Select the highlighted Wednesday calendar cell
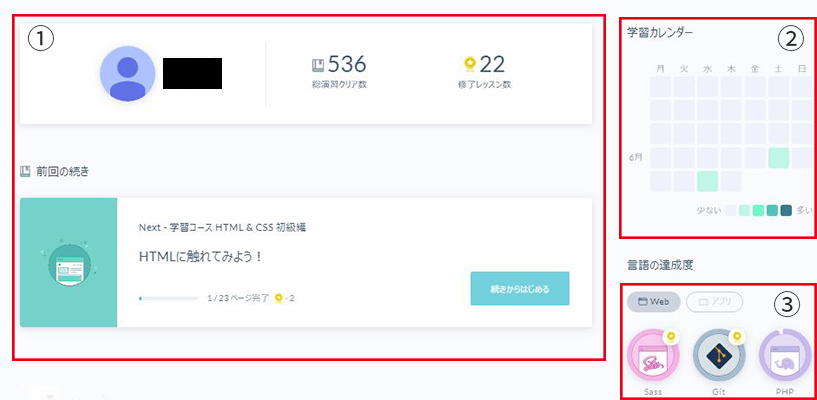This screenshot has height=400, width=817. click(x=708, y=181)
